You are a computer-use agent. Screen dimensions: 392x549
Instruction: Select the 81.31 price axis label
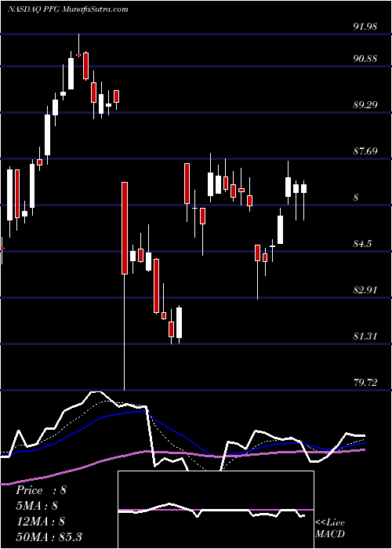click(365, 336)
